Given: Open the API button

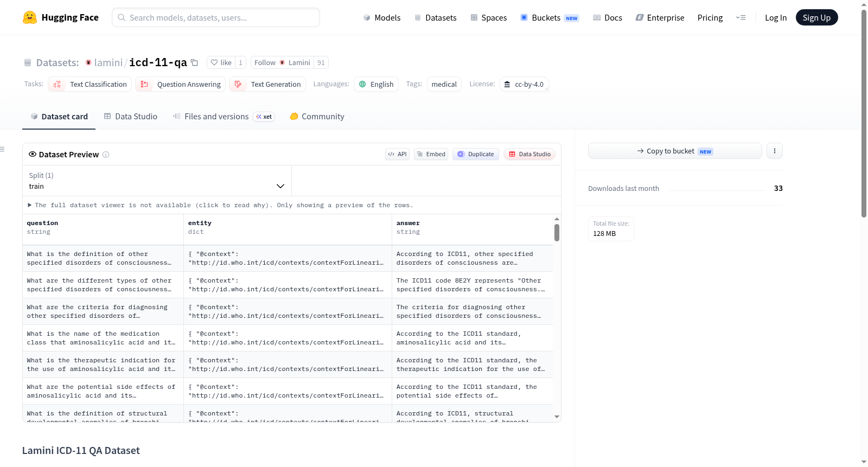Looking at the screenshot, I should (397, 154).
